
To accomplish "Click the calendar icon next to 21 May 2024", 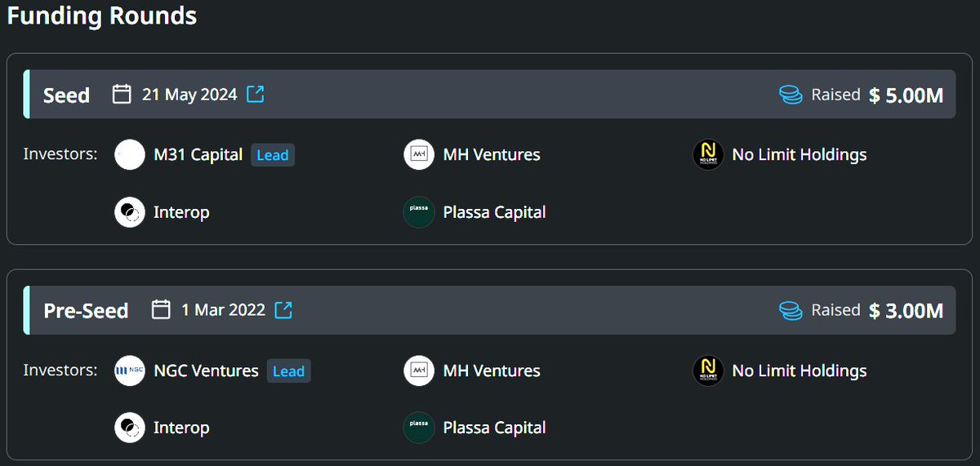I will point(122,94).
